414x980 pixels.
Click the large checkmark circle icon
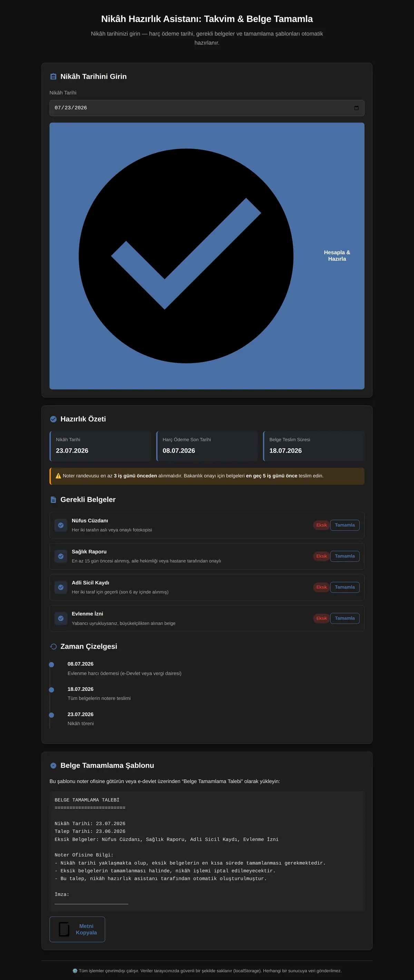186,256
